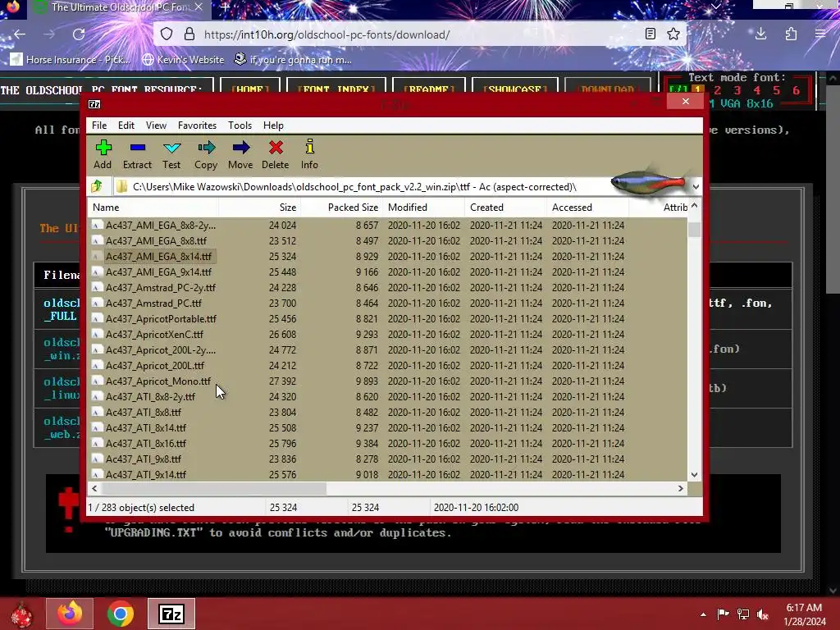Click the horizontal scroll right arrow
840x630 pixels.
click(x=681, y=489)
